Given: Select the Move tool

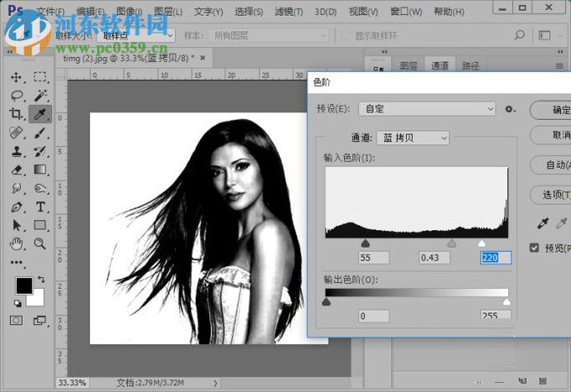Looking at the screenshot, I should point(16,77).
